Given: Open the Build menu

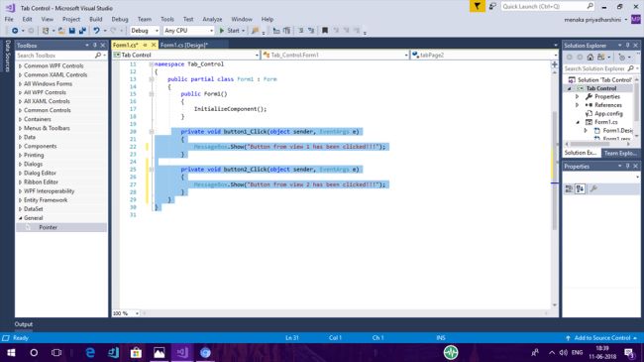Looking at the screenshot, I should [96, 19].
